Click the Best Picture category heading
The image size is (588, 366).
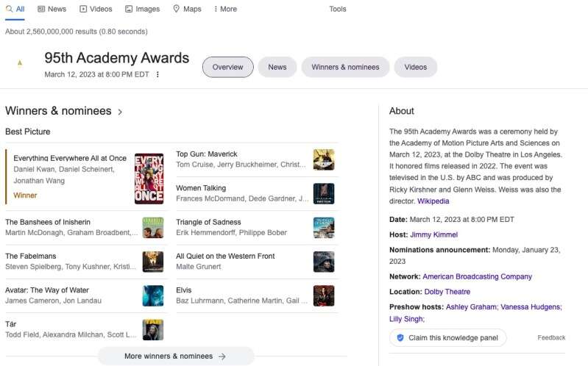(x=28, y=132)
